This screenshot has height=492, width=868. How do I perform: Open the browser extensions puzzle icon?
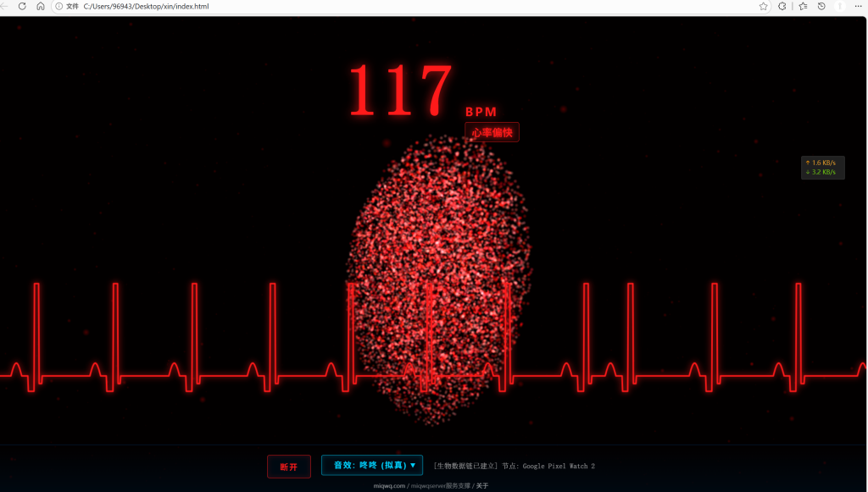point(782,6)
